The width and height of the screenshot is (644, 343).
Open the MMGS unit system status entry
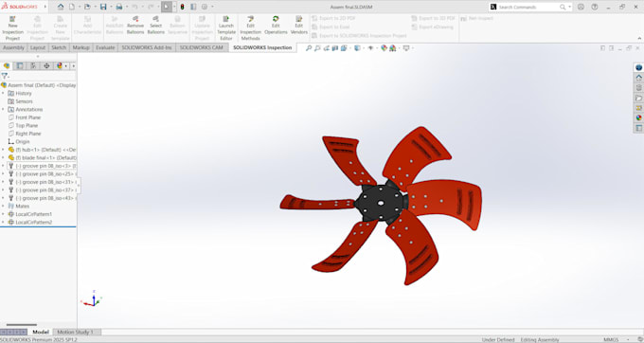pyautogui.click(x=611, y=340)
